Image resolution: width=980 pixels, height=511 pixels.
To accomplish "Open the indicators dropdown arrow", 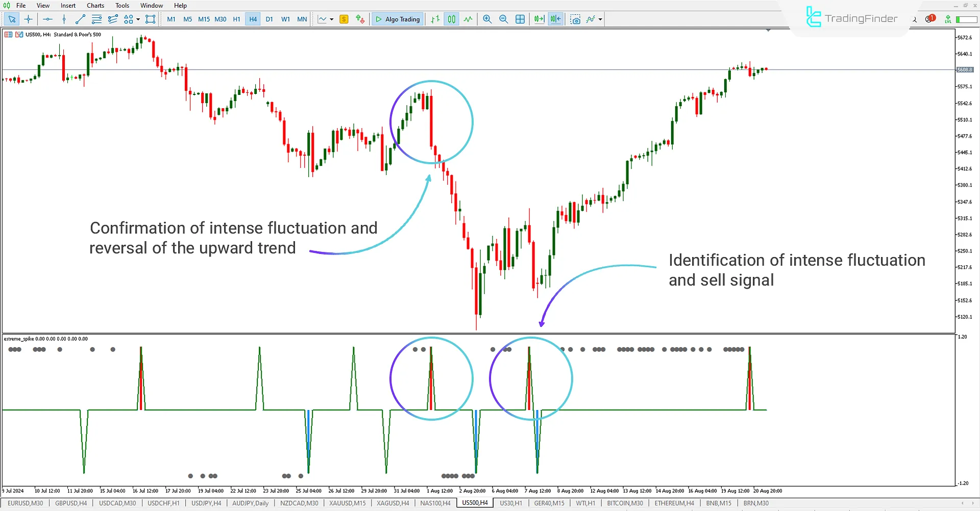I will 600,19.
